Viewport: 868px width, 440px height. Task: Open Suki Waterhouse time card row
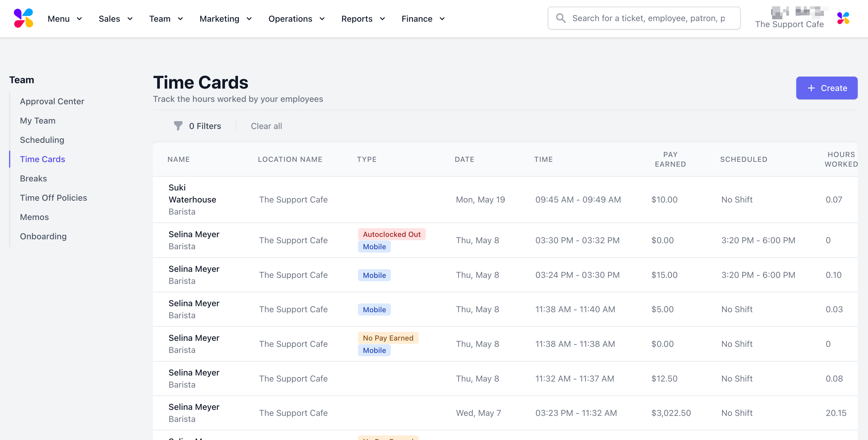point(192,199)
